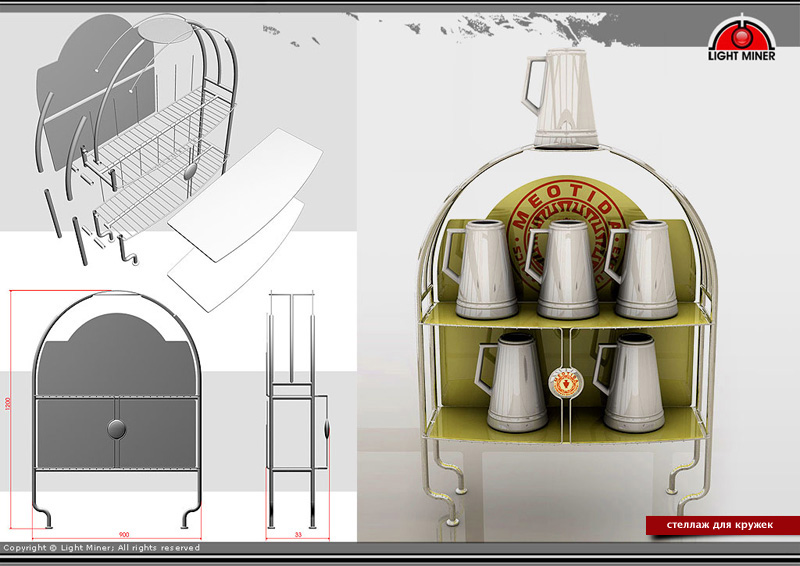Select the left mug on the upper shelf
Viewport: 800px width, 566px height.
pyautogui.click(x=480, y=269)
